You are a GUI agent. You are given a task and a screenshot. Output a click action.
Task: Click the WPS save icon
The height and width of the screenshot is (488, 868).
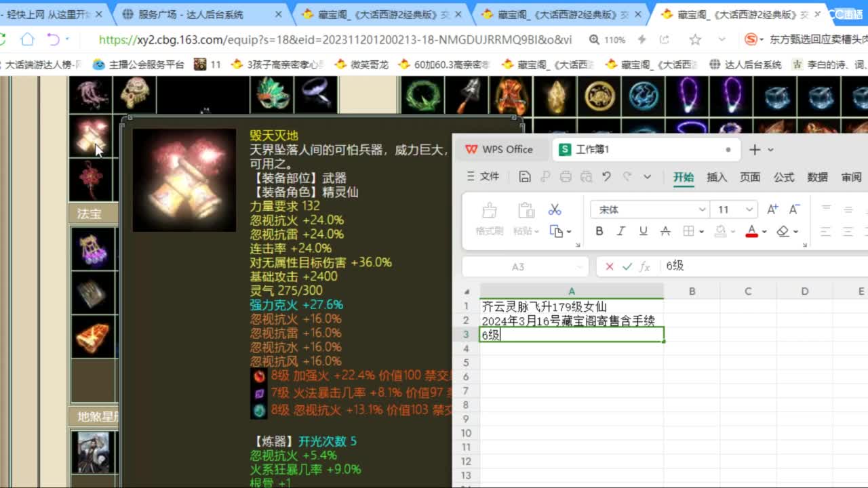pos(524,177)
